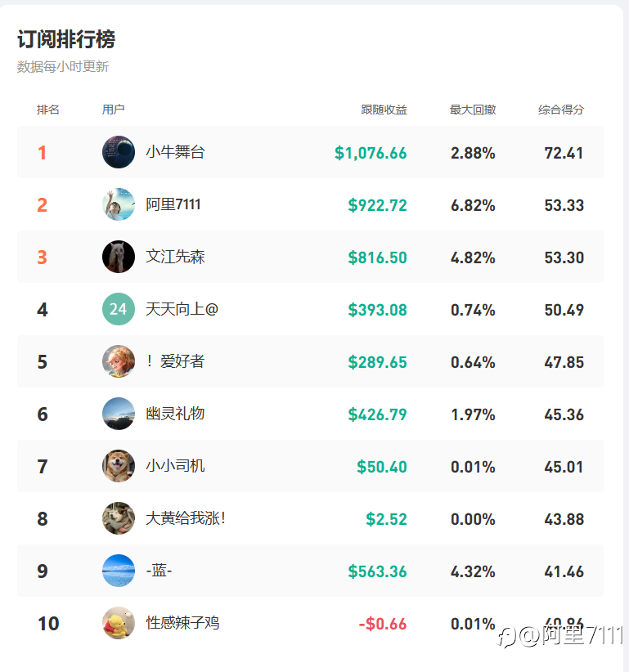Click 文江先森's alpaca avatar

pyautogui.click(x=119, y=257)
